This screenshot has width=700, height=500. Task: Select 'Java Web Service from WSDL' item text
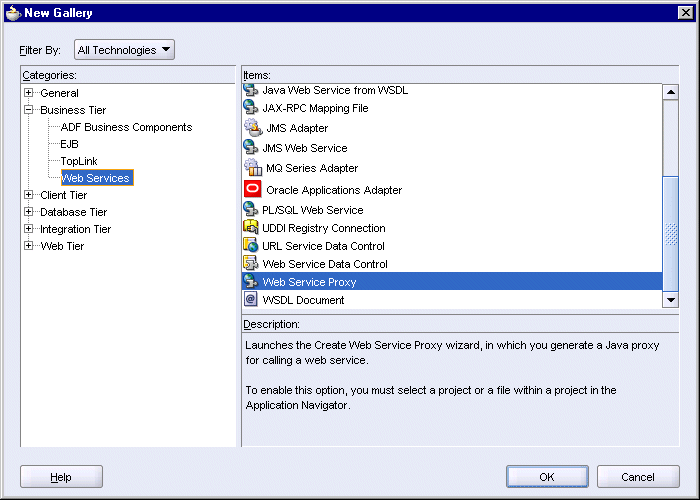coord(335,90)
